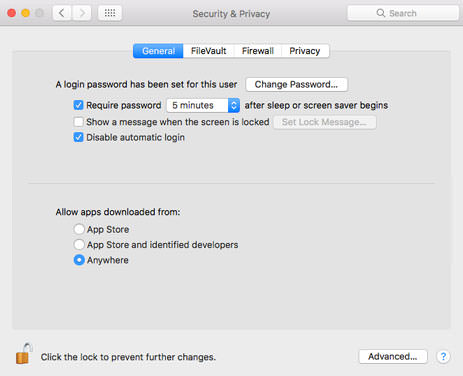This screenshot has height=376, width=463.
Task: Go back with the left arrow button
Action: [x=62, y=13]
